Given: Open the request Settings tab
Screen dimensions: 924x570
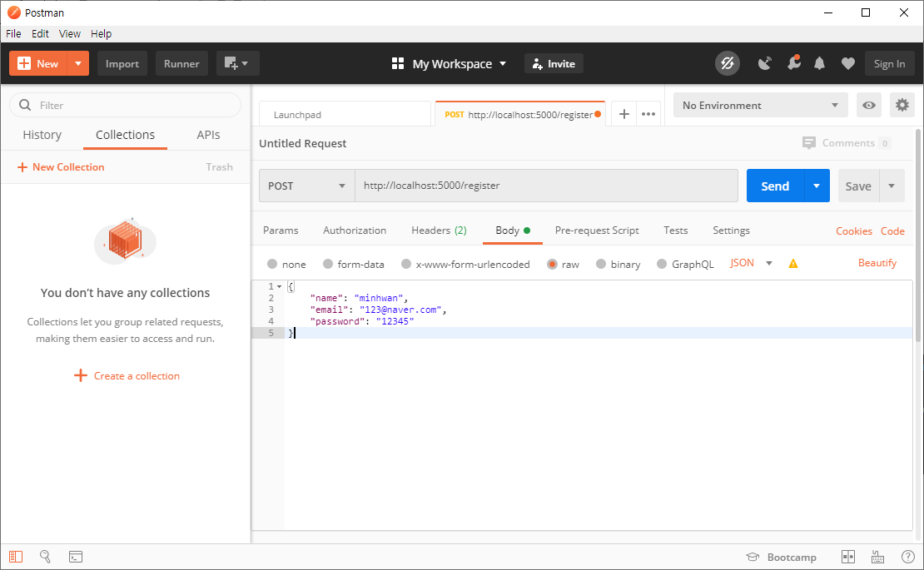Looking at the screenshot, I should click(731, 230).
